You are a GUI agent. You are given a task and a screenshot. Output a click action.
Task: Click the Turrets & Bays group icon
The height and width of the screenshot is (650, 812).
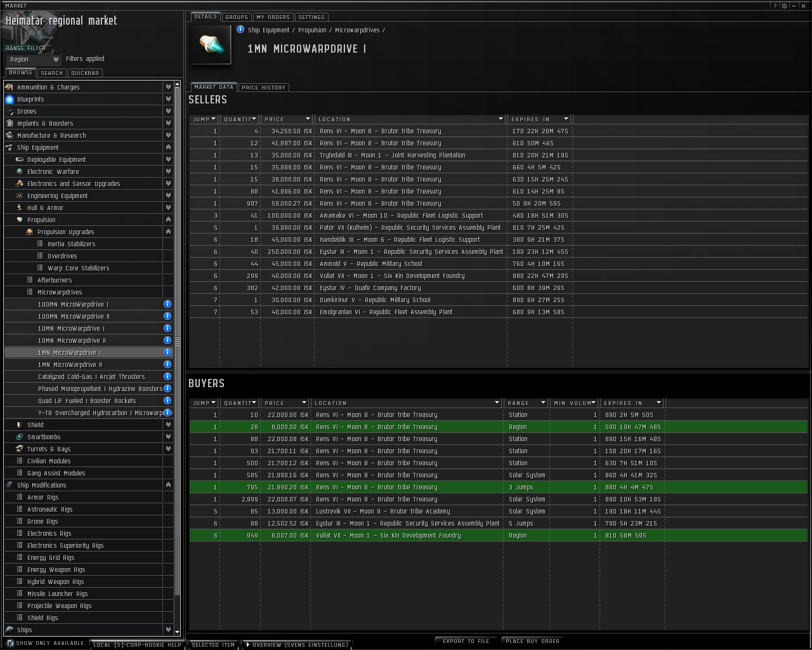(20, 449)
